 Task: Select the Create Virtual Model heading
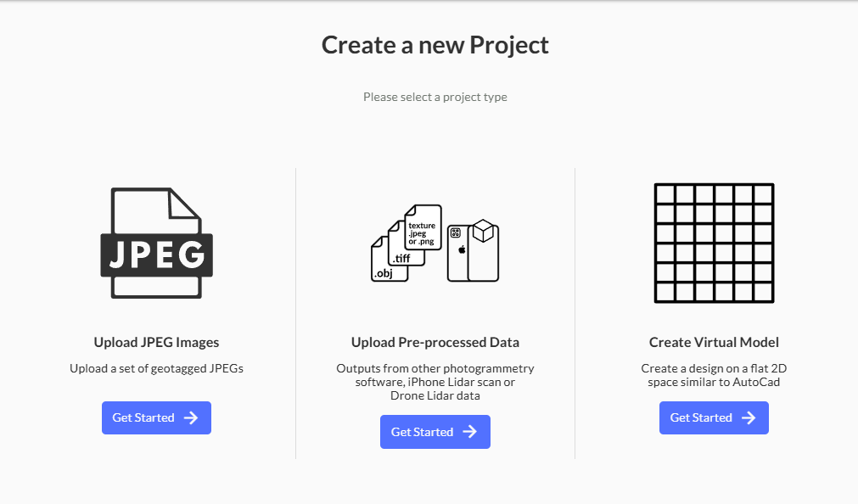tap(714, 343)
